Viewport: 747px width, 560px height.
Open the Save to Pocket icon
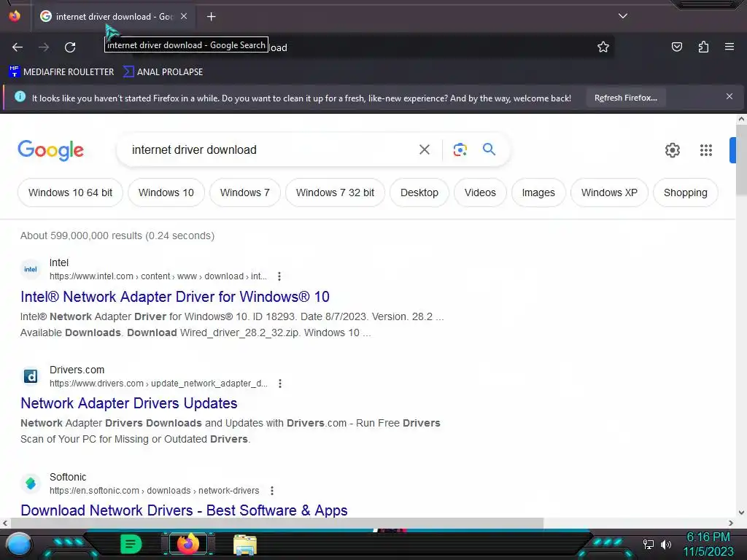(x=676, y=47)
